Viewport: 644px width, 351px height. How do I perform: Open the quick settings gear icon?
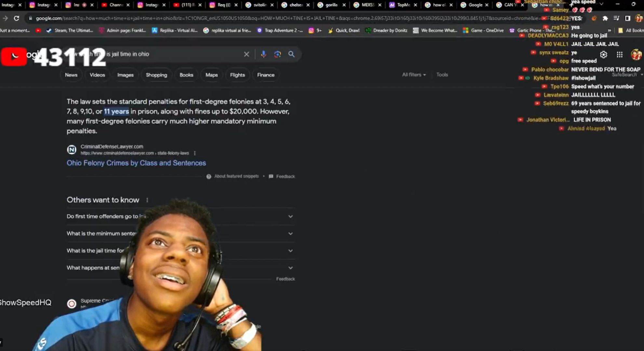tap(604, 55)
